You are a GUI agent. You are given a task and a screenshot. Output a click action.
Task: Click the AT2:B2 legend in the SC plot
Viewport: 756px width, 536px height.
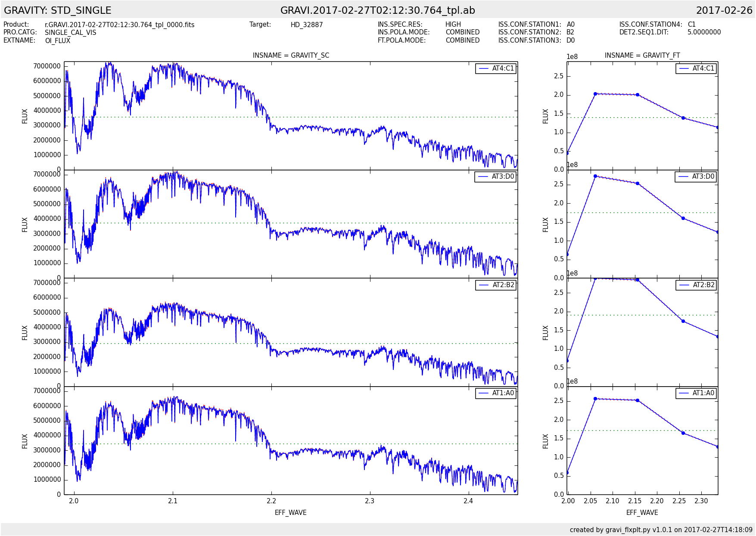pyautogui.click(x=496, y=285)
